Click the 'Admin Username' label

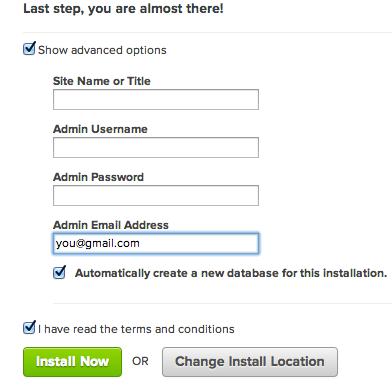point(100,129)
